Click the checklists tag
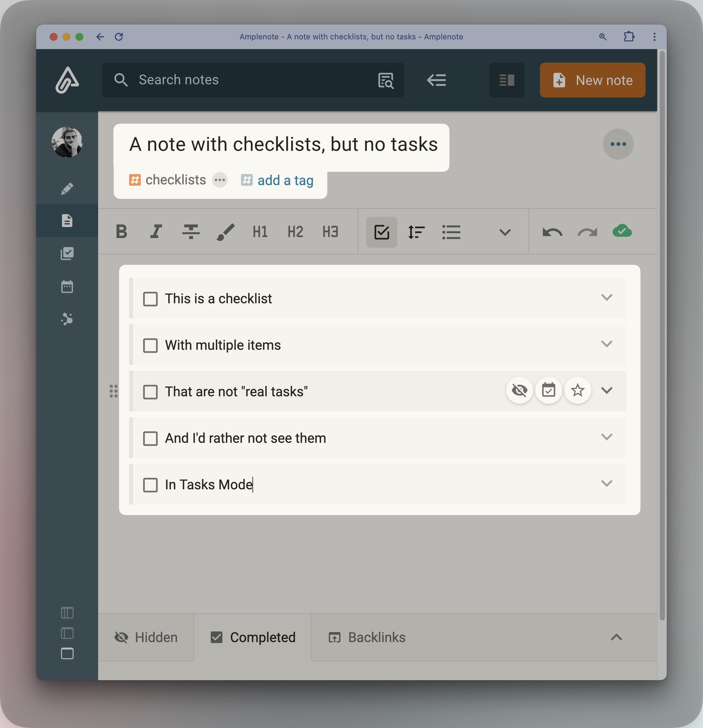The image size is (703, 728). [175, 180]
